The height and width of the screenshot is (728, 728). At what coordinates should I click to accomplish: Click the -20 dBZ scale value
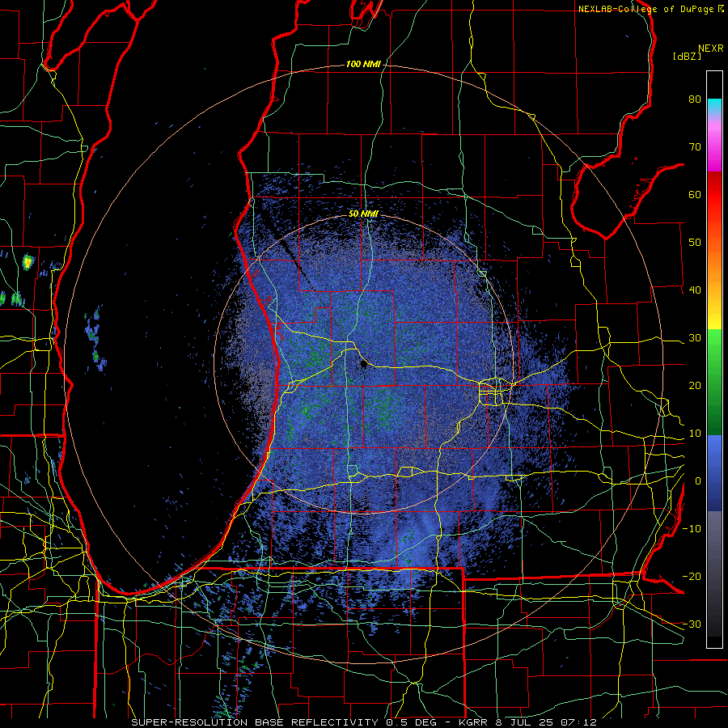[x=692, y=576]
